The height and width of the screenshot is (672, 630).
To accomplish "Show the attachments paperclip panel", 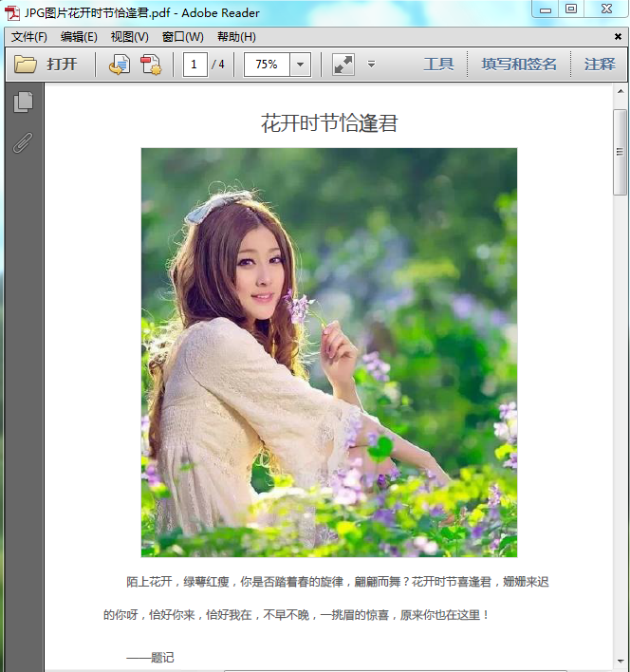I will (24, 142).
